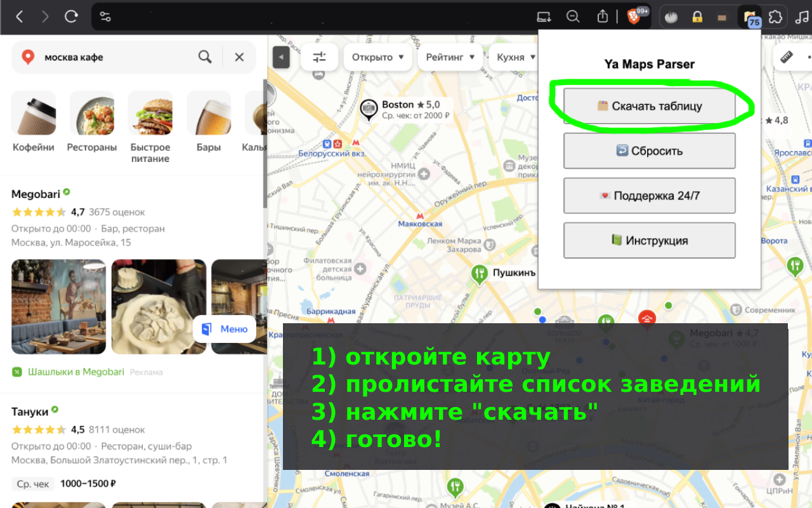Click the Белорусский вкз. metro icon
Viewport: 812px width, 508px height.
click(355, 144)
